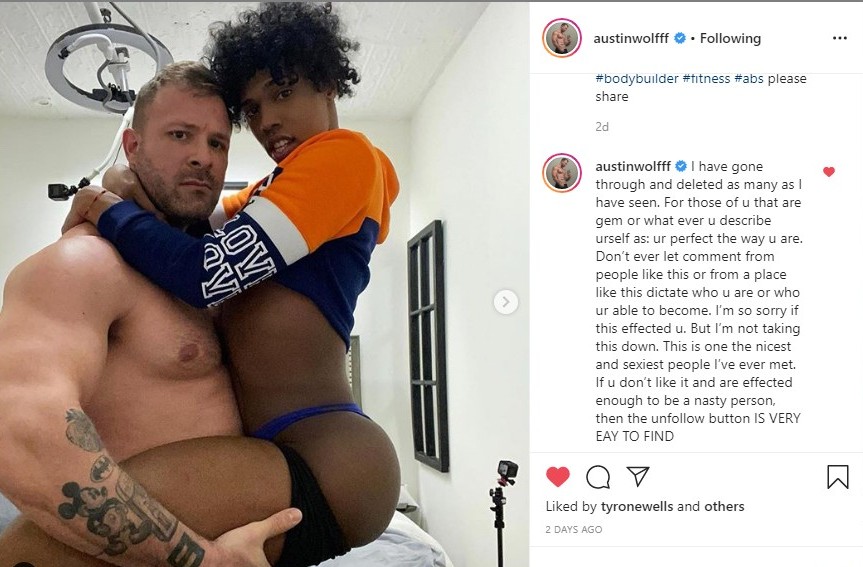This screenshot has height=567, width=863.
Task: Save the post with bookmark icon
Action: click(838, 477)
